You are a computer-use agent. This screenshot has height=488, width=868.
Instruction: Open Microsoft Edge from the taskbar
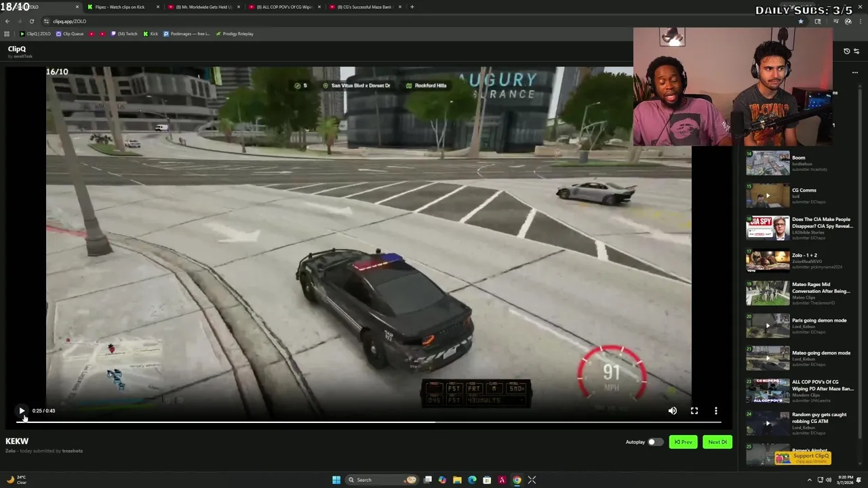472,480
